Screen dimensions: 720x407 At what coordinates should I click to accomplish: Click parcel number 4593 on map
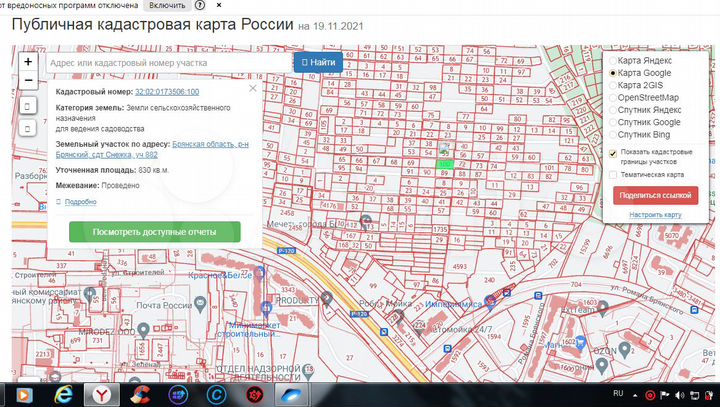click(x=460, y=266)
